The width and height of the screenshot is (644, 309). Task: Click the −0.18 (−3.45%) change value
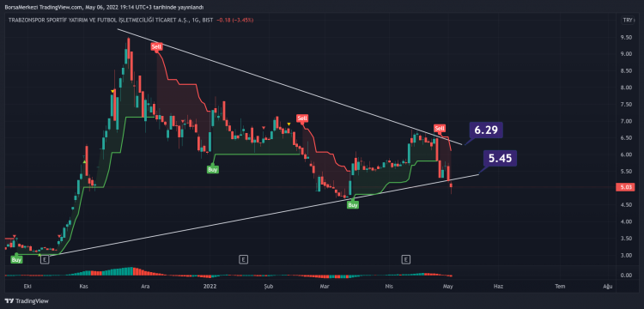[x=235, y=20]
